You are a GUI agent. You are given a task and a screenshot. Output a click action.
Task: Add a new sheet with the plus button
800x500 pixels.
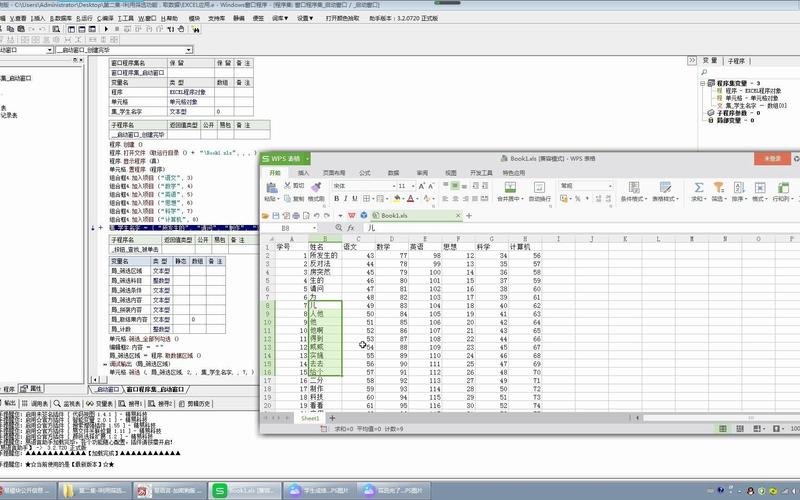(x=332, y=418)
